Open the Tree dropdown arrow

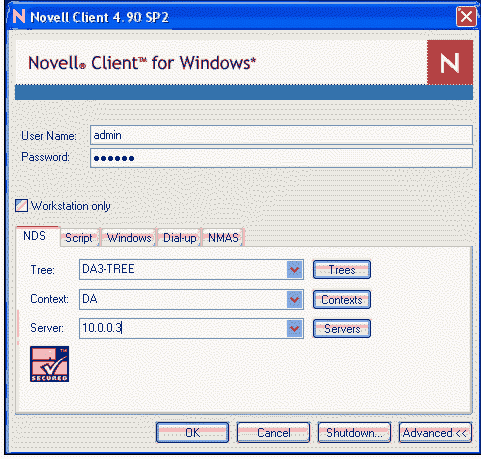tap(294, 269)
